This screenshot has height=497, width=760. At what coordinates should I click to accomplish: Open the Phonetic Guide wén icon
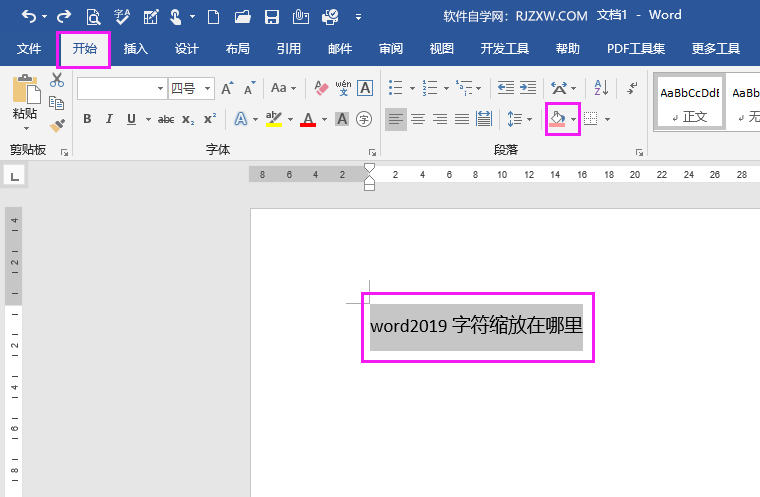click(x=343, y=88)
